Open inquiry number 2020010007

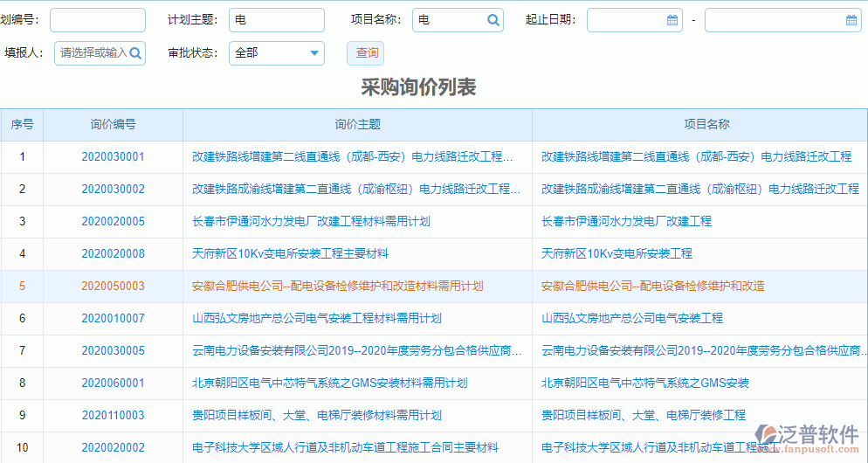113,319
